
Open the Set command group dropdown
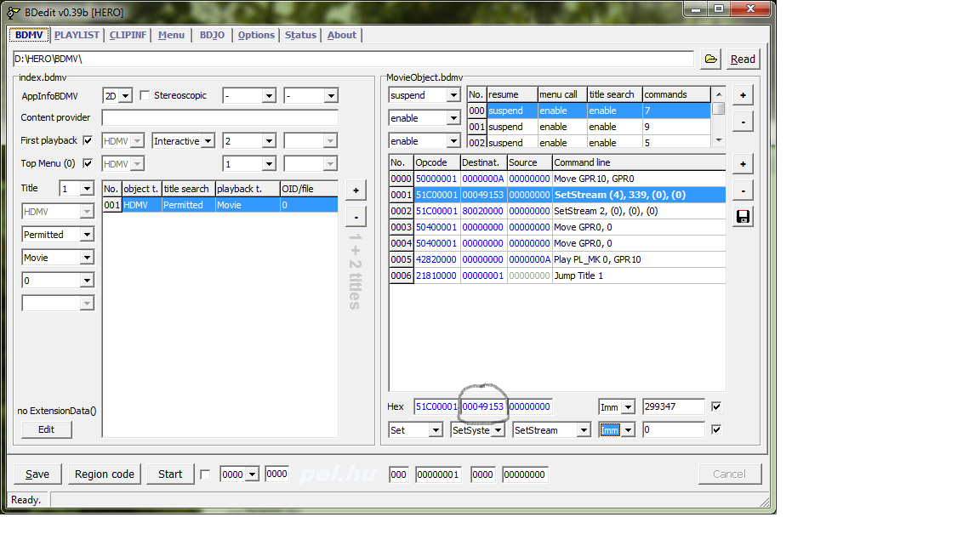pos(436,430)
